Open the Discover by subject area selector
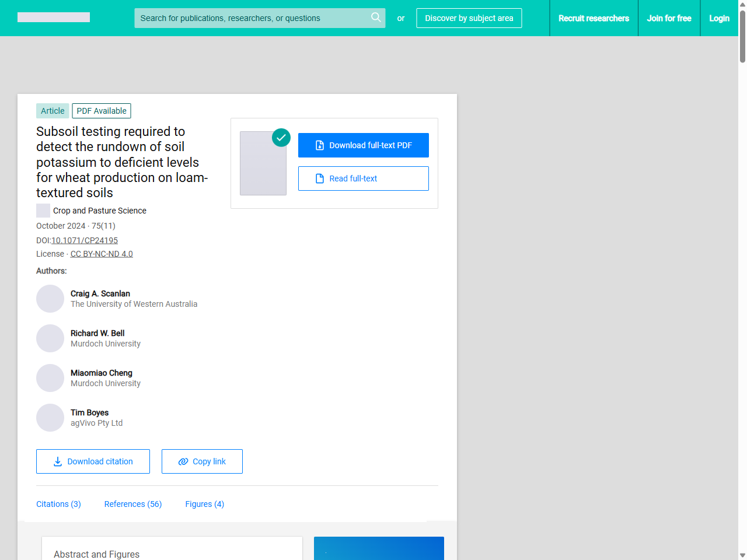 (469, 18)
